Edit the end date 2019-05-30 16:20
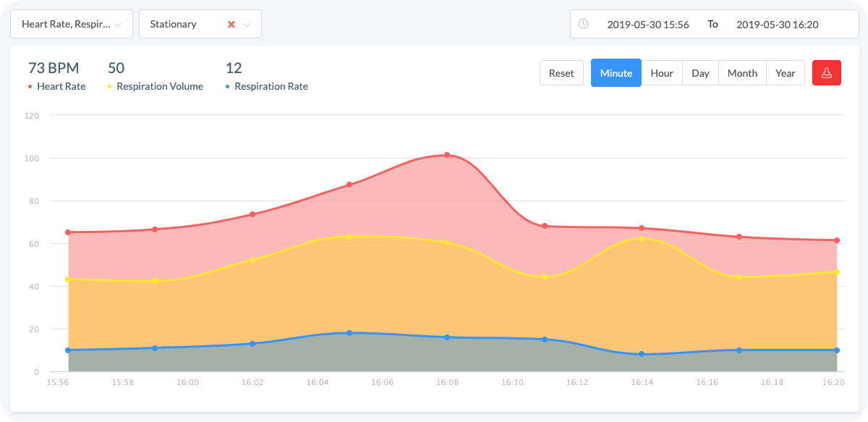868x422 pixels. tap(777, 24)
